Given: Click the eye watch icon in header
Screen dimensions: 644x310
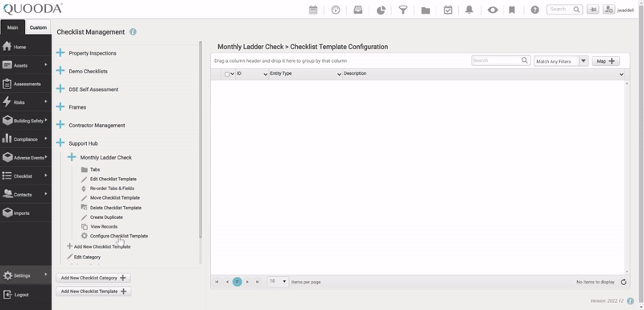Looking at the screenshot, I should 493,10.
